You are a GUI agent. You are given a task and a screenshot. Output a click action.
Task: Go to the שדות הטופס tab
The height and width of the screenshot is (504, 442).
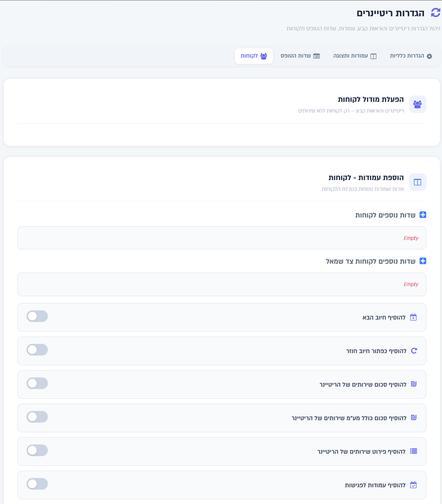click(x=300, y=56)
